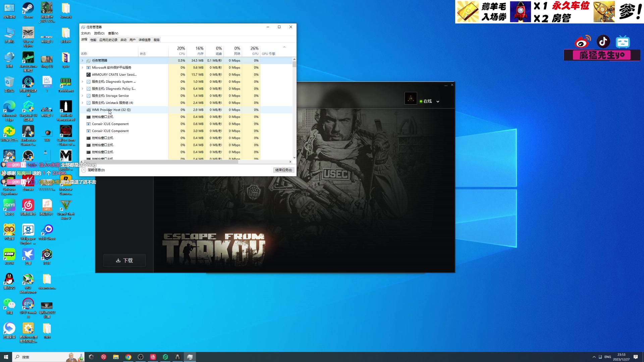
Task: Open the Windows Start menu
Action: click(x=6, y=357)
